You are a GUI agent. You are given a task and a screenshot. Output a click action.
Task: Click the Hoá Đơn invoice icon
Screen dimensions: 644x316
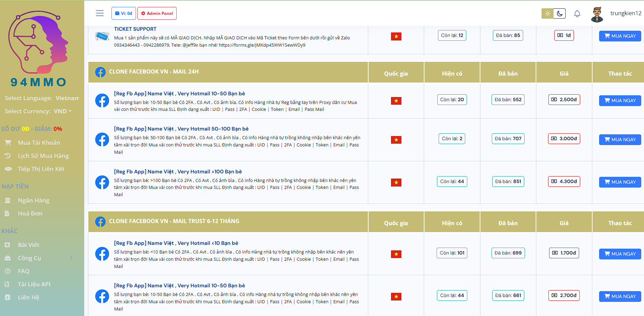(x=7, y=213)
